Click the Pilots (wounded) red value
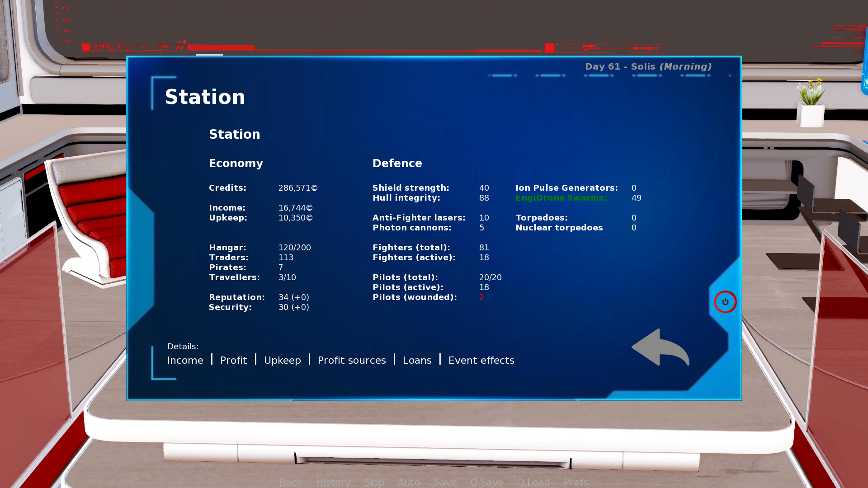This screenshot has width=868, height=488. [481, 297]
